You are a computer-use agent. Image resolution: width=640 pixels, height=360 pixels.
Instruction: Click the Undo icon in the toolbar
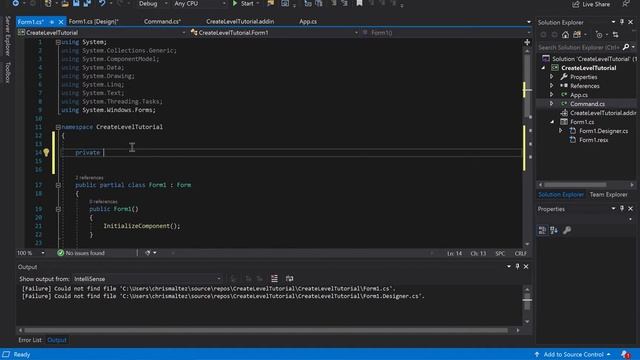[x=102, y=4]
